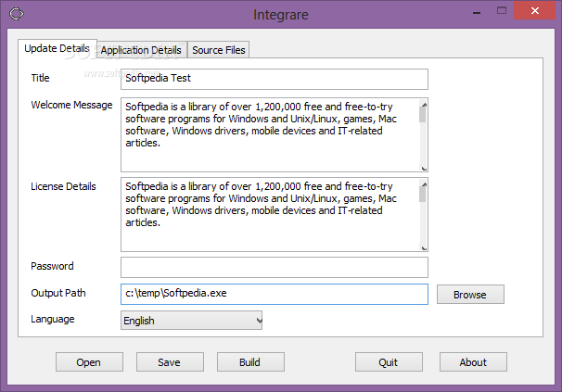Screen dimensions: 562x392
Task: Maximize the Integrare window
Action: 502,11
